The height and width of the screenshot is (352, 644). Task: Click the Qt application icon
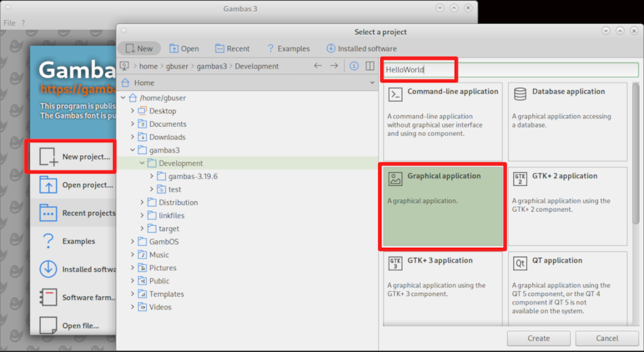coord(520,264)
